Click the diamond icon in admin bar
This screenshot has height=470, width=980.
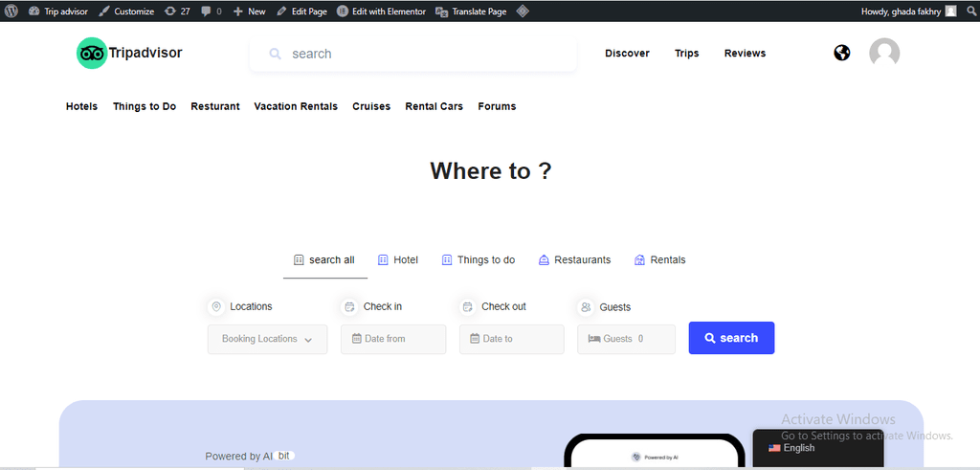point(523,11)
